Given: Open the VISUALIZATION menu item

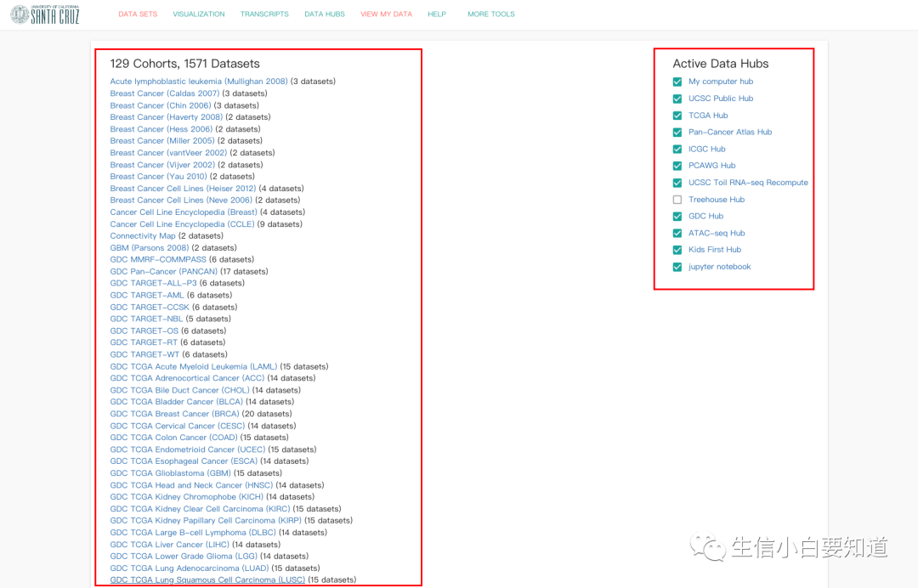Looking at the screenshot, I should tap(198, 14).
